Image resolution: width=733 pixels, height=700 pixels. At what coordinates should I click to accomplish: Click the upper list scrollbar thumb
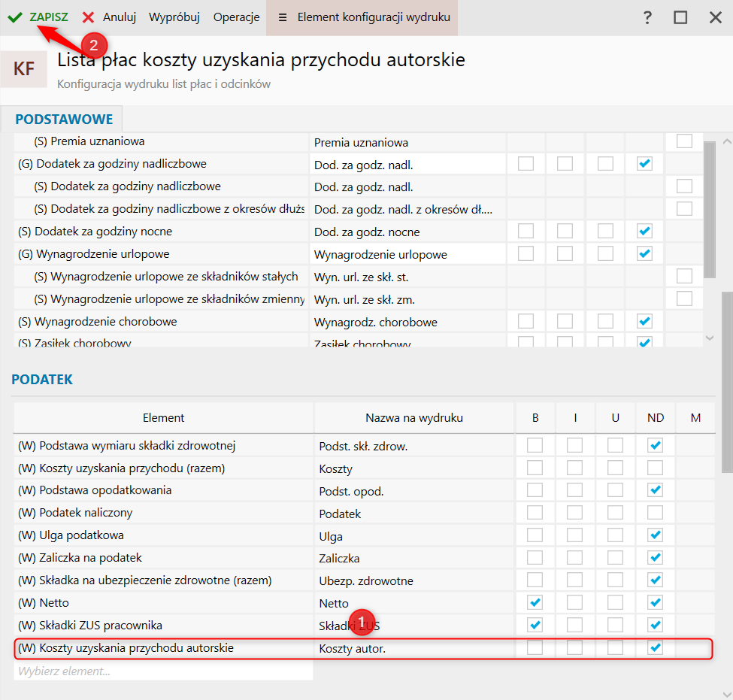click(709, 210)
